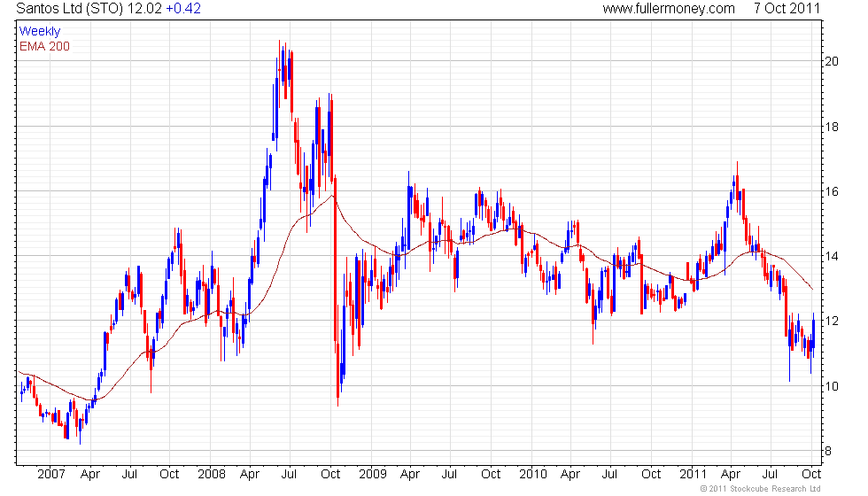Click the 2009 year label on time axis
The image size is (868, 496).
pos(373,475)
